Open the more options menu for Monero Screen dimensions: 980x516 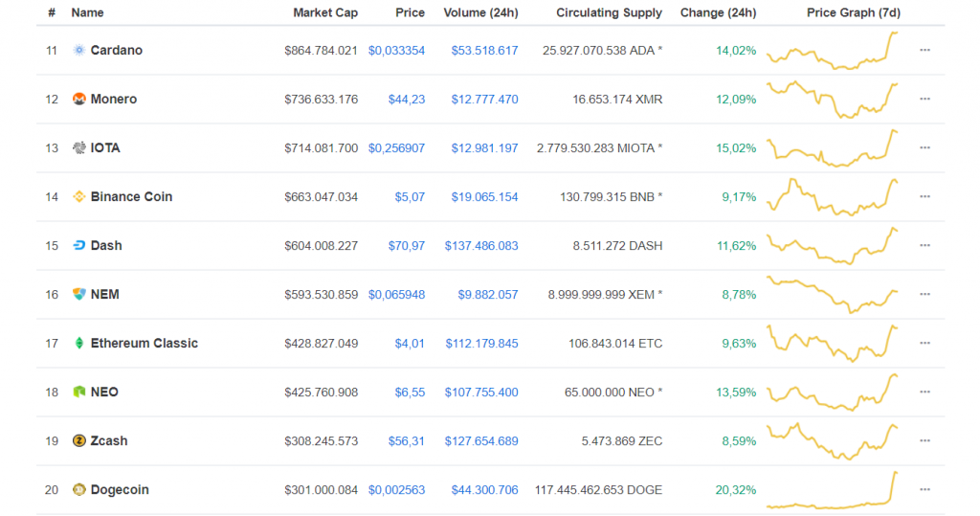(x=925, y=99)
